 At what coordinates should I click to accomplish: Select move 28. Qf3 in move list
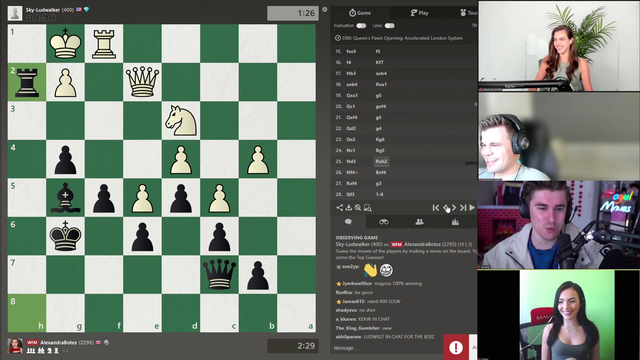pyautogui.click(x=351, y=194)
